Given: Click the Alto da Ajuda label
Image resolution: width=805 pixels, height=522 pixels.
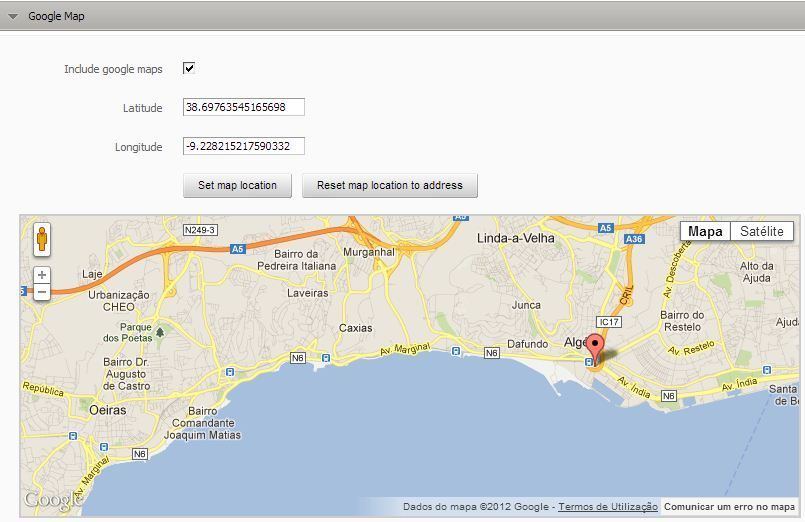Looking at the screenshot, I should pyautogui.click(x=756, y=272).
